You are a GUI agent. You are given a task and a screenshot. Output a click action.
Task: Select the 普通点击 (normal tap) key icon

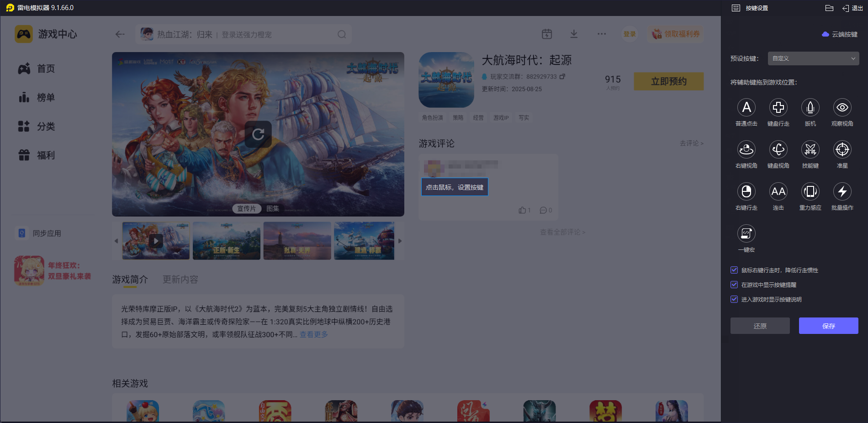(x=746, y=107)
